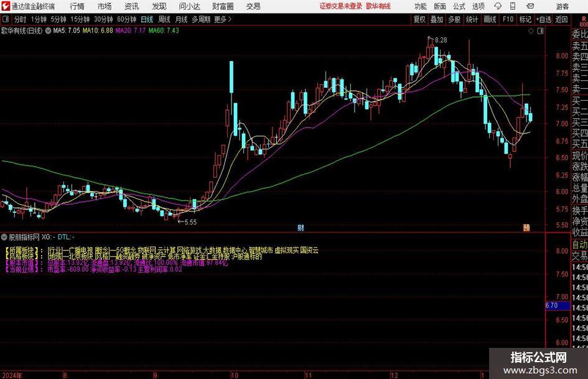Open the 问小达 menu

click(x=189, y=6)
